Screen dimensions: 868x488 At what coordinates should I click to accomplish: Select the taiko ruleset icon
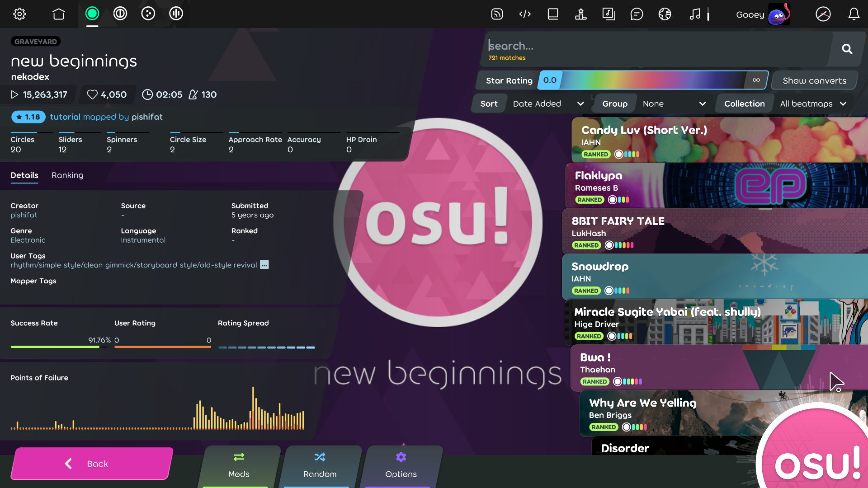point(120,14)
